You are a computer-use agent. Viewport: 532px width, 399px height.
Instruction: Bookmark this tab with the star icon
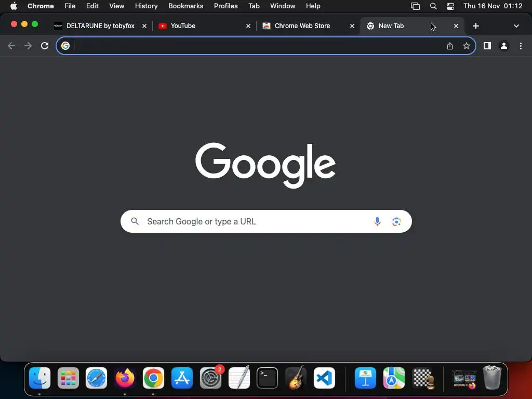(x=467, y=46)
